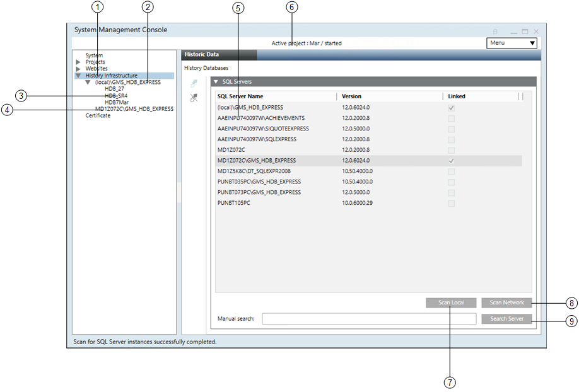Enable Linked checkbox for PUNBT105PC server
579x392 pixels.
click(451, 203)
